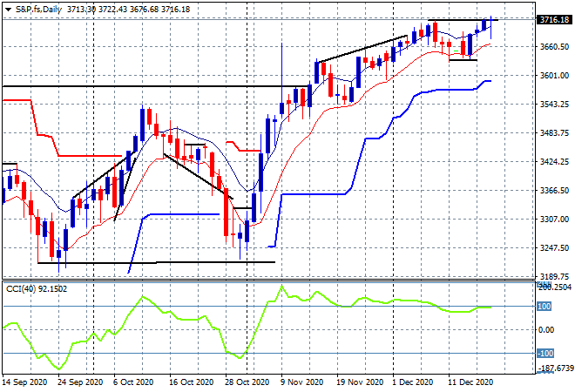Image resolution: width=575 pixels, height=392 pixels.
Task: Click the CCI -100 level label
Action: pos(545,354)
